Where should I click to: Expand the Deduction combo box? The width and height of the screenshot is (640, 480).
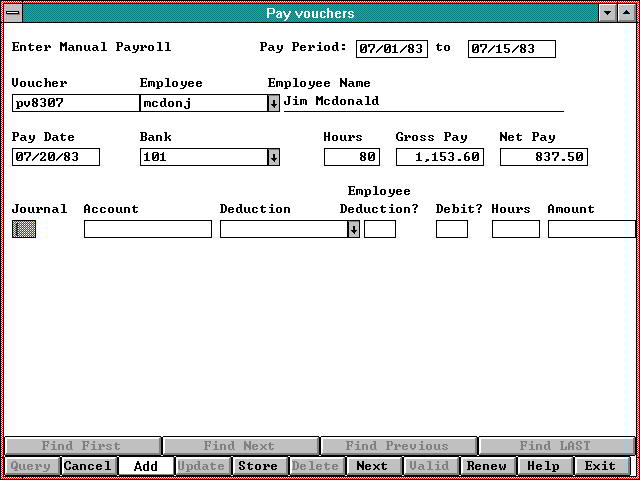353,229
